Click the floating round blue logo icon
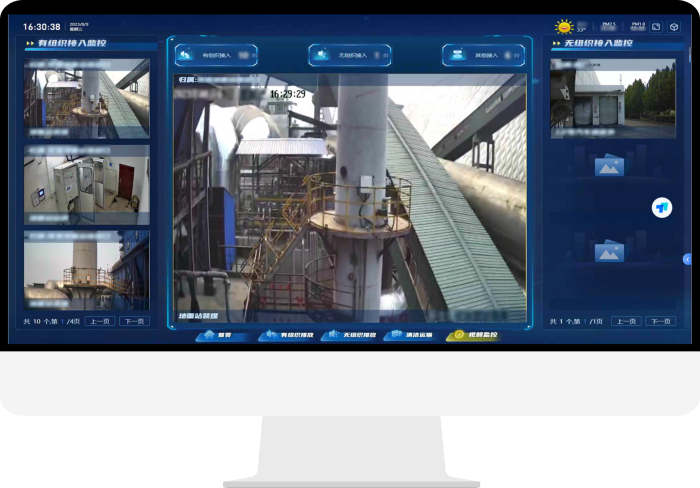 pos(661,207)
